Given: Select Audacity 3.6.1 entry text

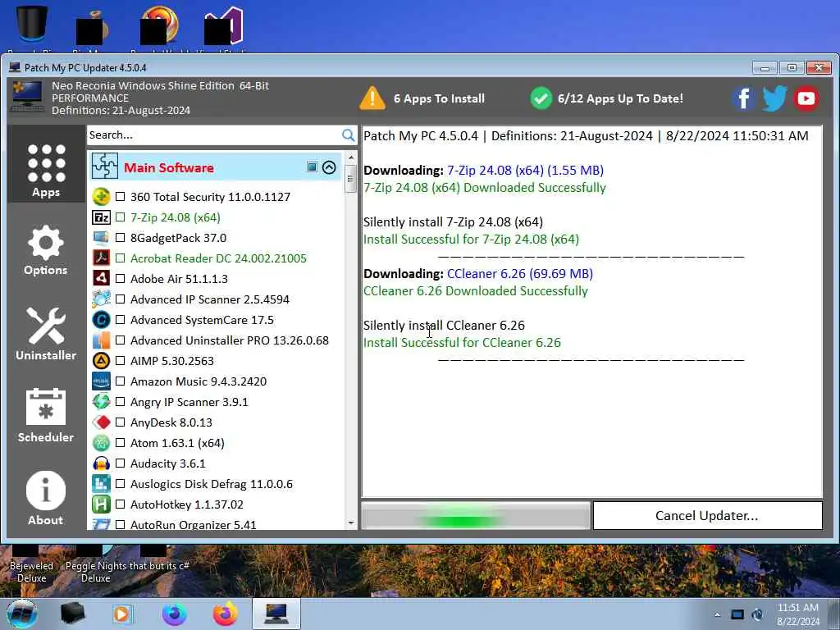Looking at the screenshot, I should (x=167, y=463).
